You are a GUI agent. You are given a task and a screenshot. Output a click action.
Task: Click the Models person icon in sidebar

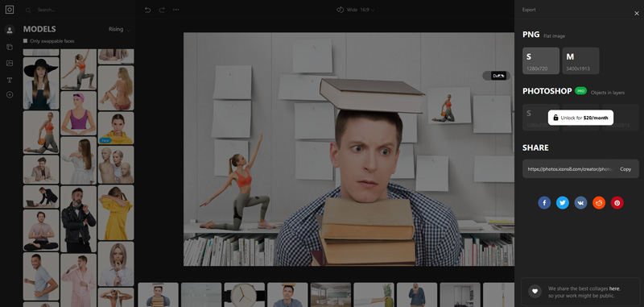[10, 30]
